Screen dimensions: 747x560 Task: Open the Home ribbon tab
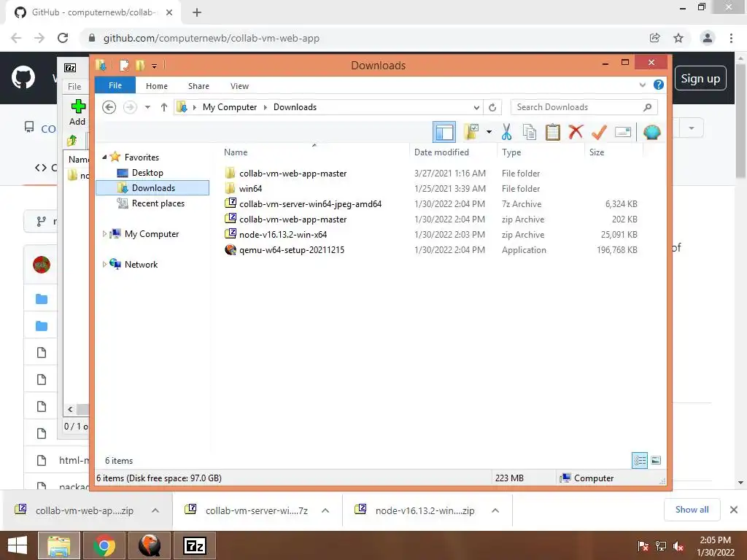(x=157, y=86)
